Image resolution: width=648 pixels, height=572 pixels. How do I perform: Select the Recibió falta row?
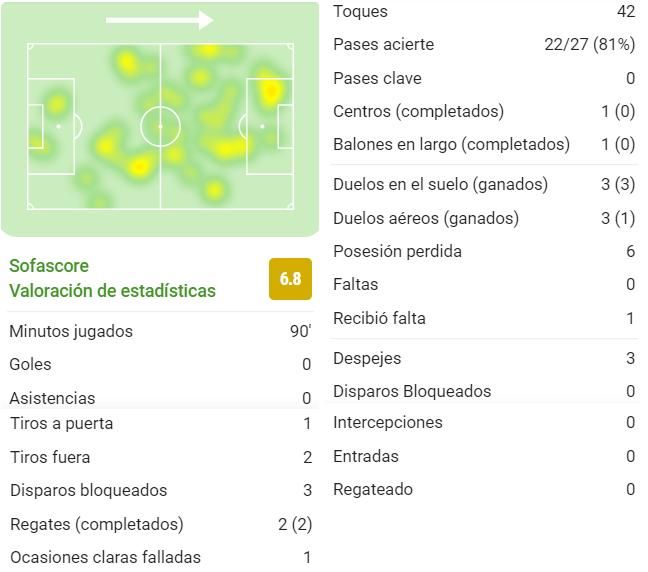click(484, 318)
